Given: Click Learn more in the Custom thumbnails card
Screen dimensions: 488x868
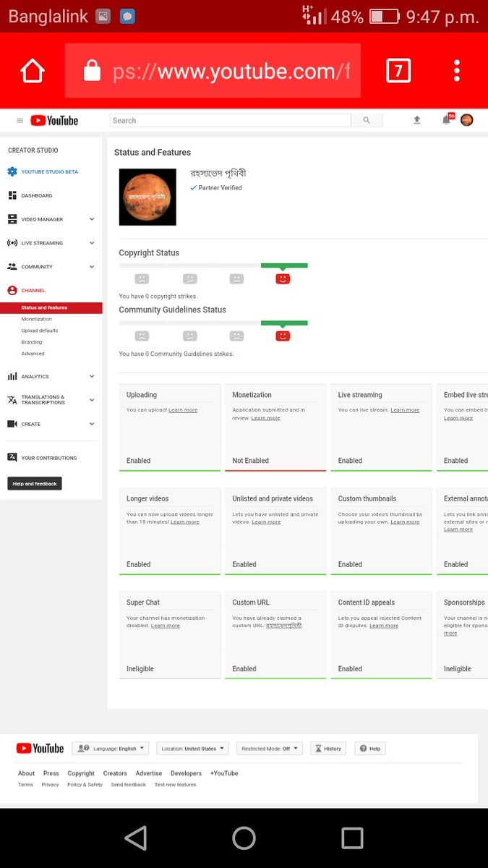Looking at the screenshot, I should click(x=405, y=522).
